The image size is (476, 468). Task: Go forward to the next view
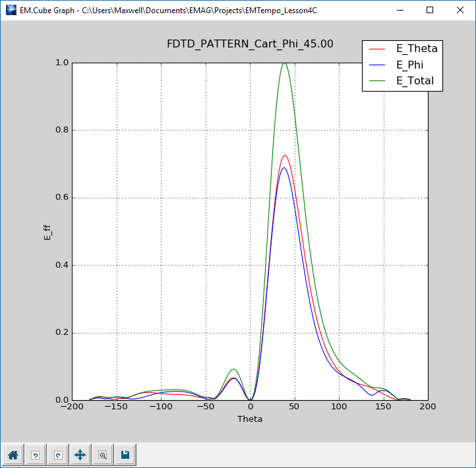tap(57, 454)
